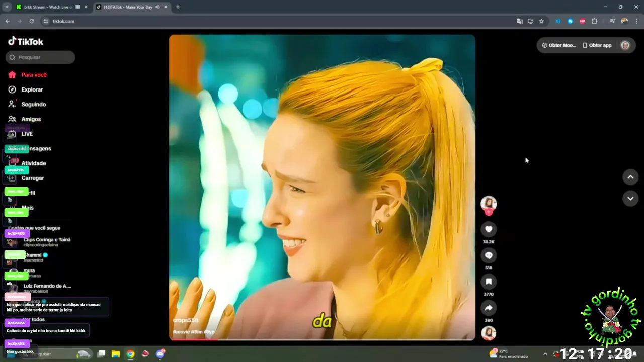
Task: Click the Obter Moe... coins button
Action: coord(558,45)
